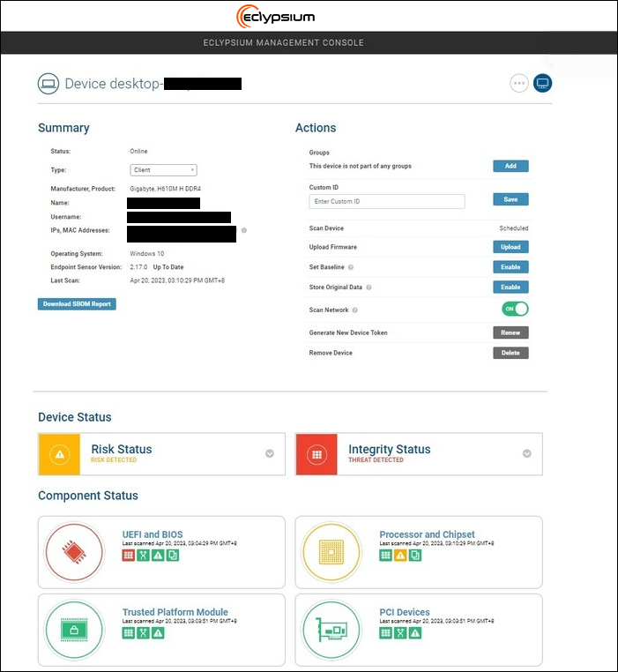
Task: Click the Risk Status heading
Action: click(122, 449)
